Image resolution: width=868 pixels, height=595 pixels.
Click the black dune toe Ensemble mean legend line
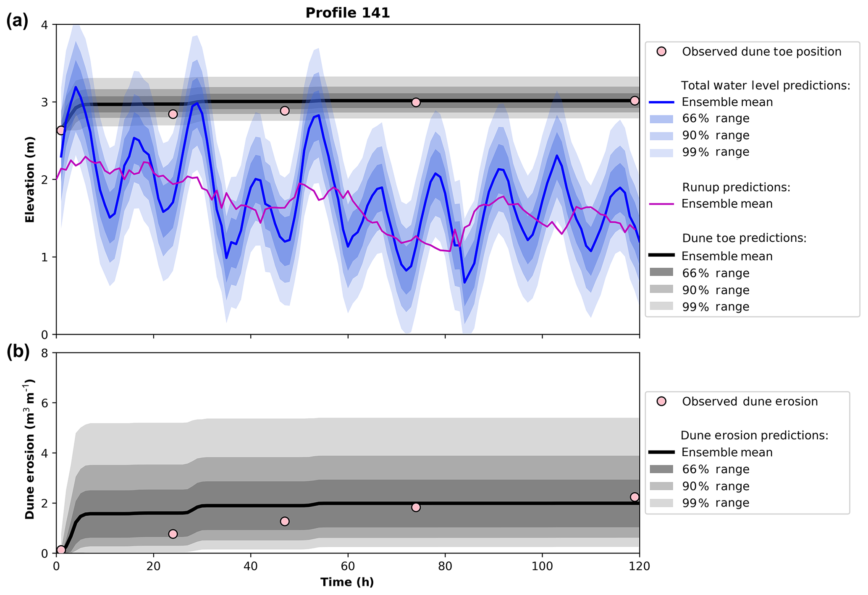(x=661, y=255)
